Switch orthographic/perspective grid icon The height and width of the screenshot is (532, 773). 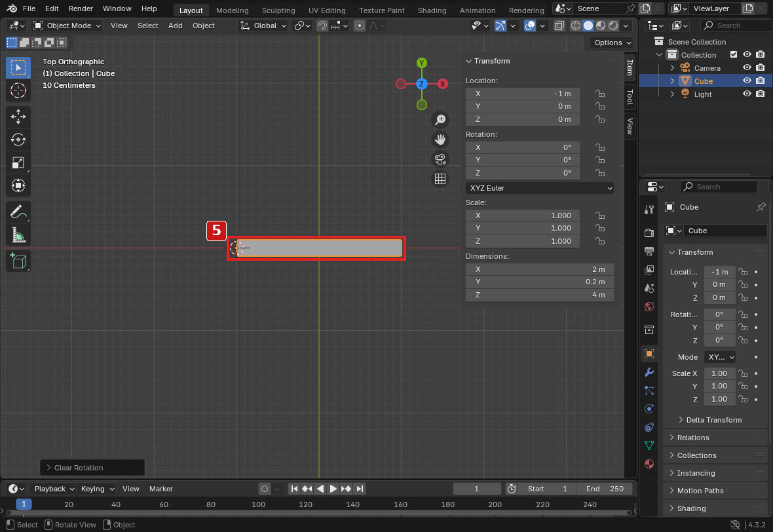[x=440, y=179]
